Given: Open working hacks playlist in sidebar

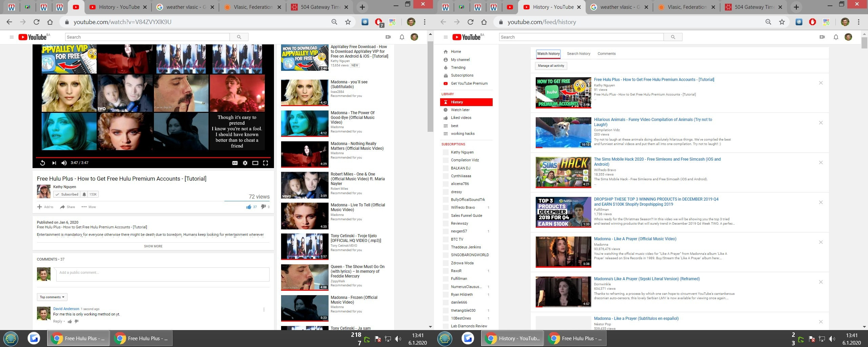Looking at the screenshot, I should pyautogui.click(x=466, y=134).
